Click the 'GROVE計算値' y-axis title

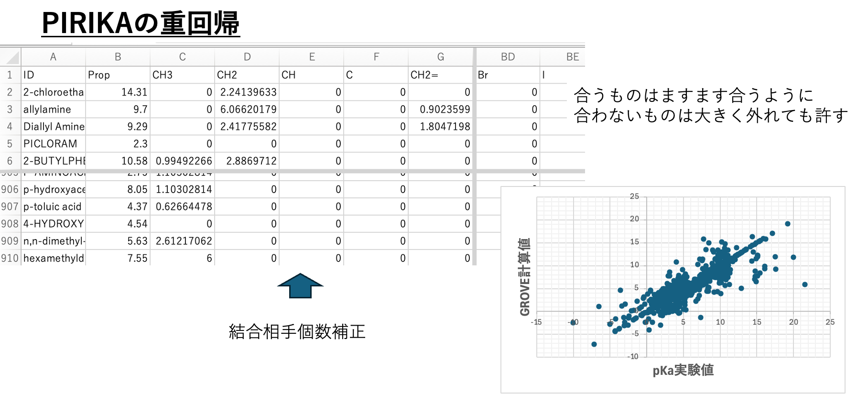pyautogui.click(x=525, y=277)
